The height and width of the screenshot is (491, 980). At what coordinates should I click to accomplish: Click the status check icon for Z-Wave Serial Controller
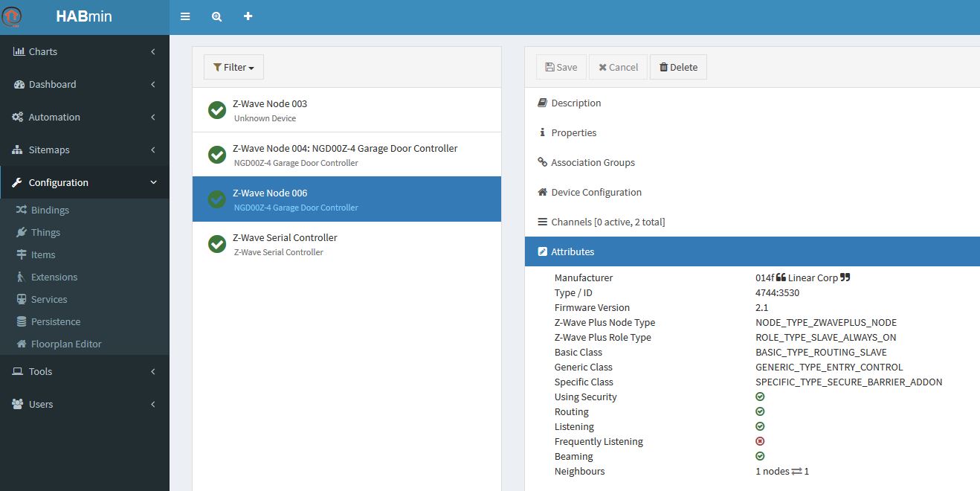point(217,244)
